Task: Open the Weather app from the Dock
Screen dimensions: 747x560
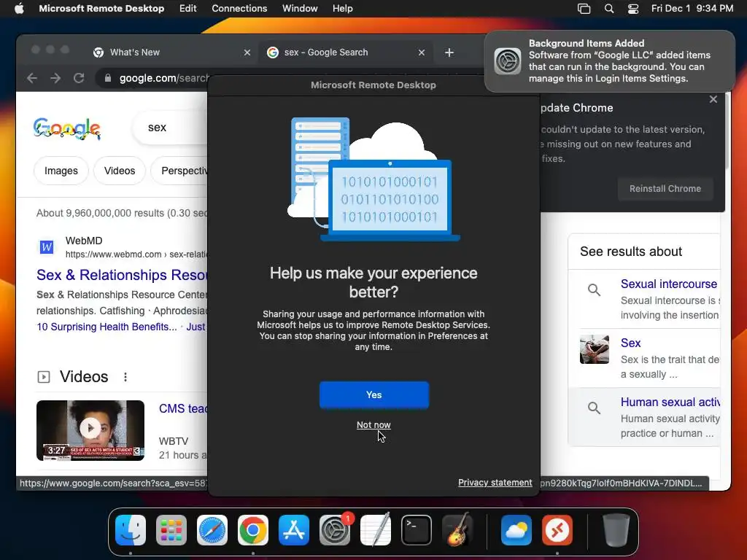Action: pos(516,530)
